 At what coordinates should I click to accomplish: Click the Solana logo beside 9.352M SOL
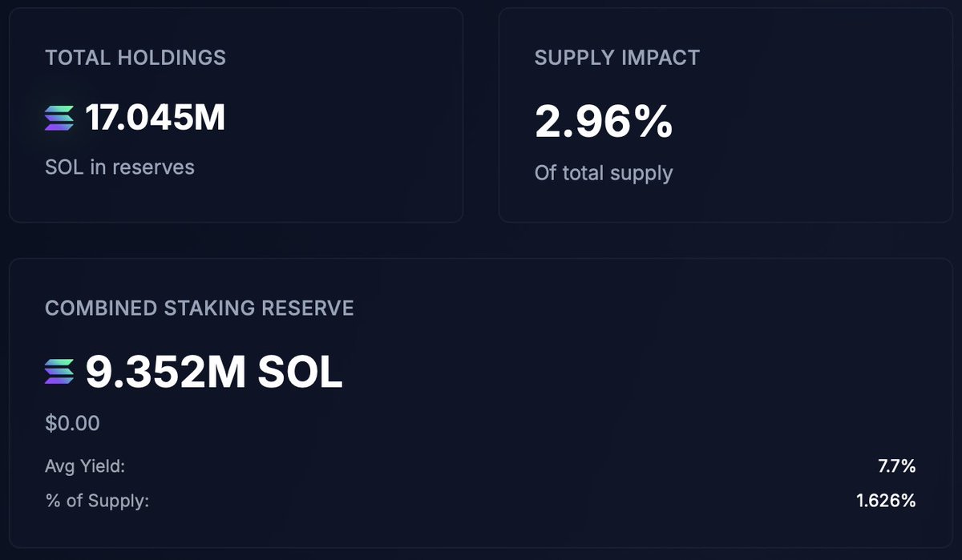pyautogui.click(x=59, y=372)
